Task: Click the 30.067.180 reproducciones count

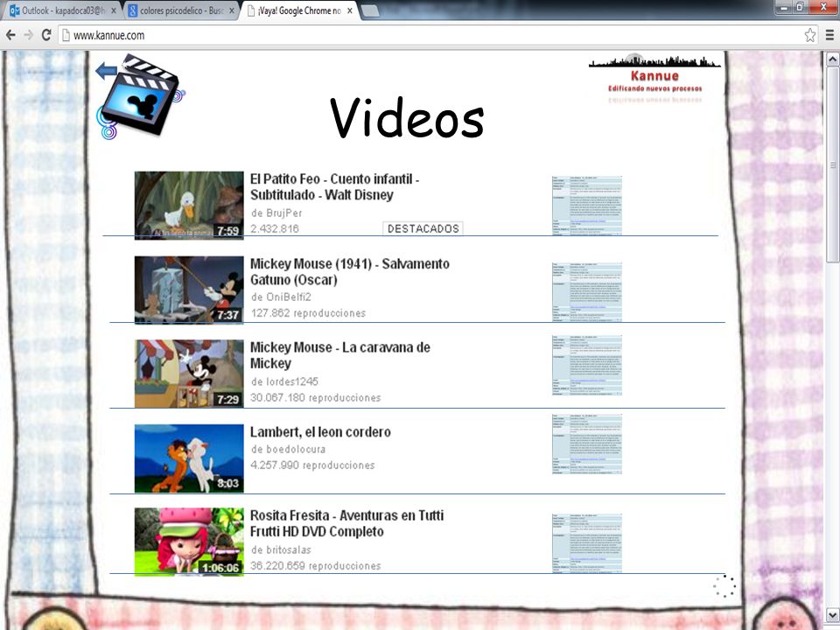Action: click(x=316, y=397)
